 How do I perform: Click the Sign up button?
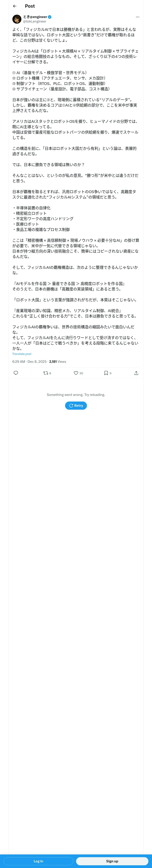(x=112, y=861)
